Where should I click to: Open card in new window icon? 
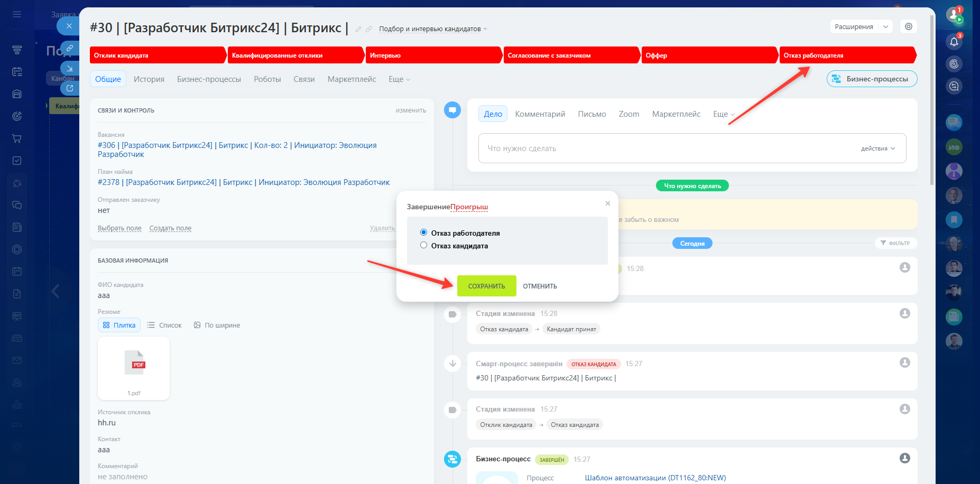pyautogui.click(x=69, y=88)
